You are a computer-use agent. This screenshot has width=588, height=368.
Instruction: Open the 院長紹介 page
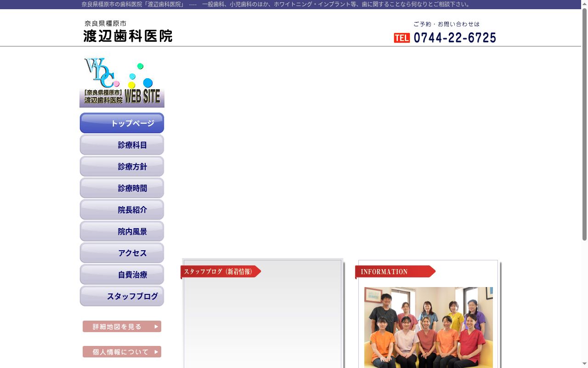(122, 210)
